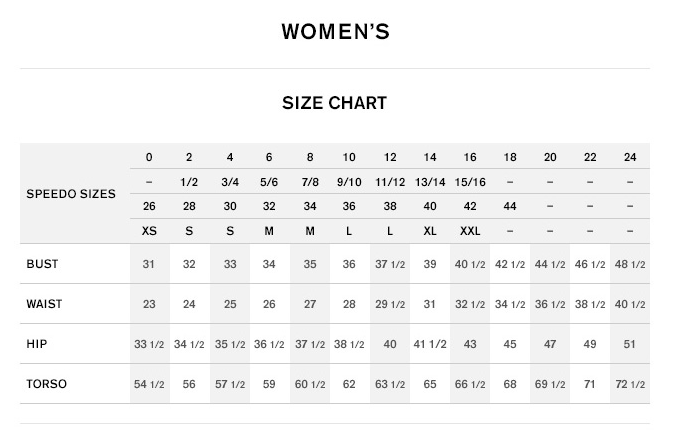
Task: Select the XL letter size cell
Action: (430, 231)
